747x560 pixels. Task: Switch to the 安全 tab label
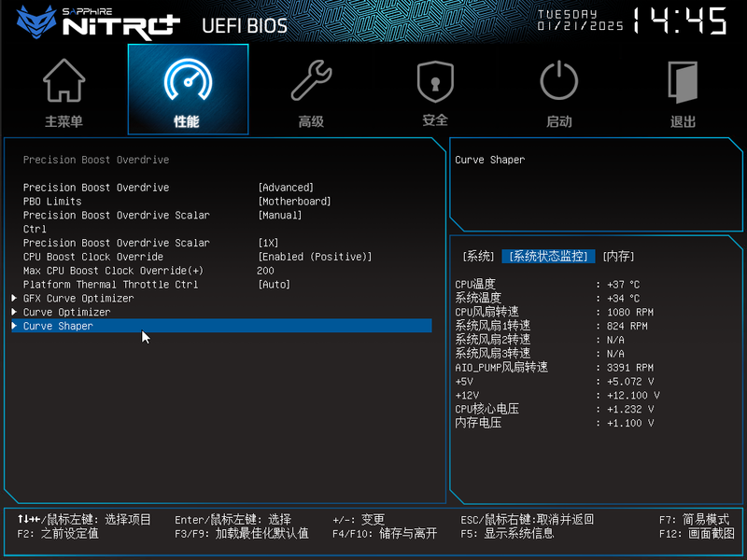[x=435, y=120]
